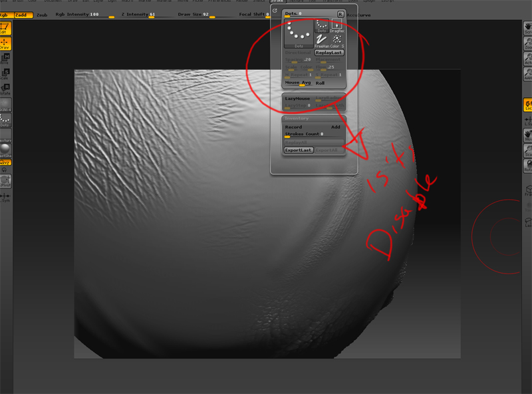
Task: Click the Scale icon on right shelf
Action: 527,150
